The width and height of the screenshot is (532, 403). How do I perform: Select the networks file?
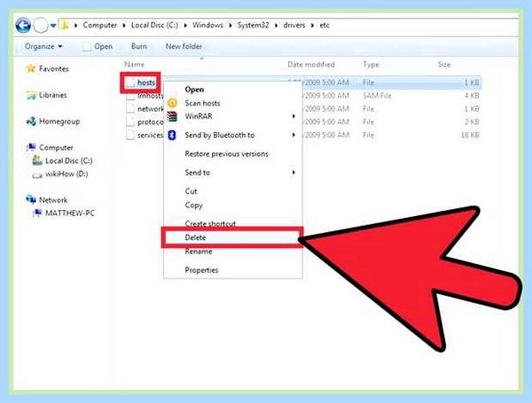click(151, 109)
